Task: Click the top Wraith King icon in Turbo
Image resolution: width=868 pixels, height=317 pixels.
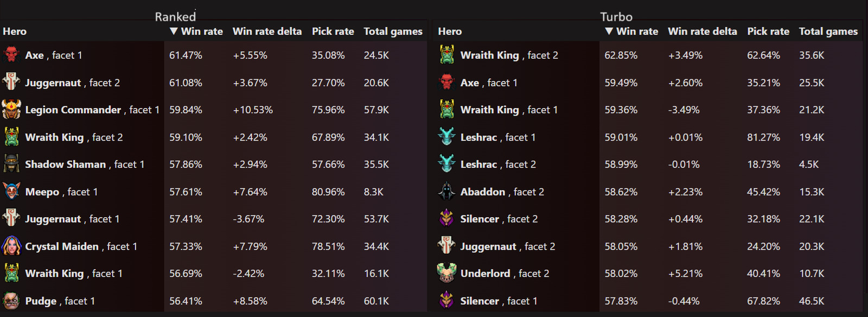Action: tap(446, 55)
